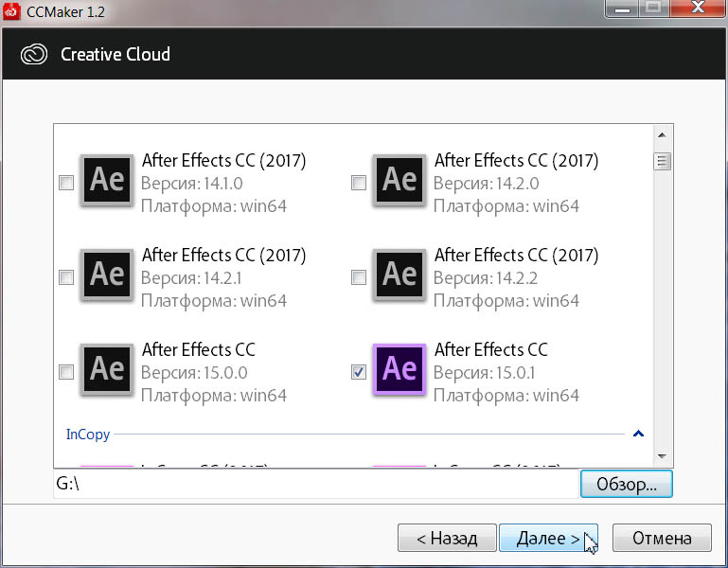The image size is (728, 568).
Task: Click the After Effects 14.2.0 Ae icon
Action: pos(400,181)
